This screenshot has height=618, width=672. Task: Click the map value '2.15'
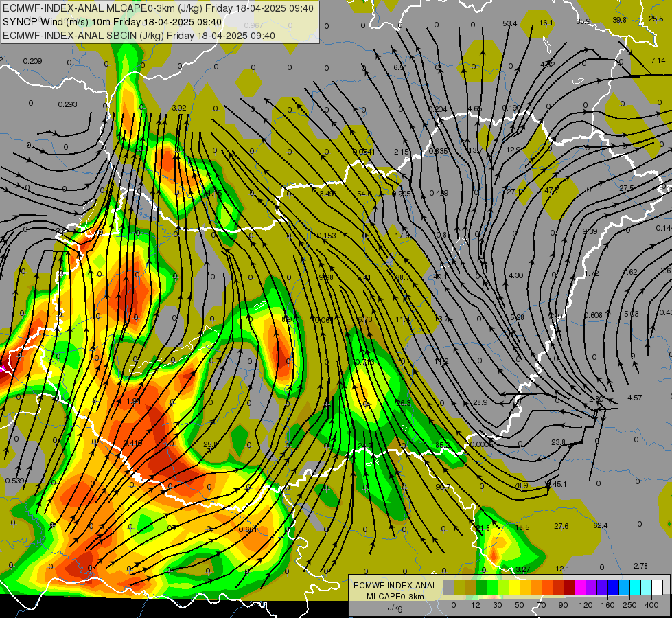coord(402,152)
